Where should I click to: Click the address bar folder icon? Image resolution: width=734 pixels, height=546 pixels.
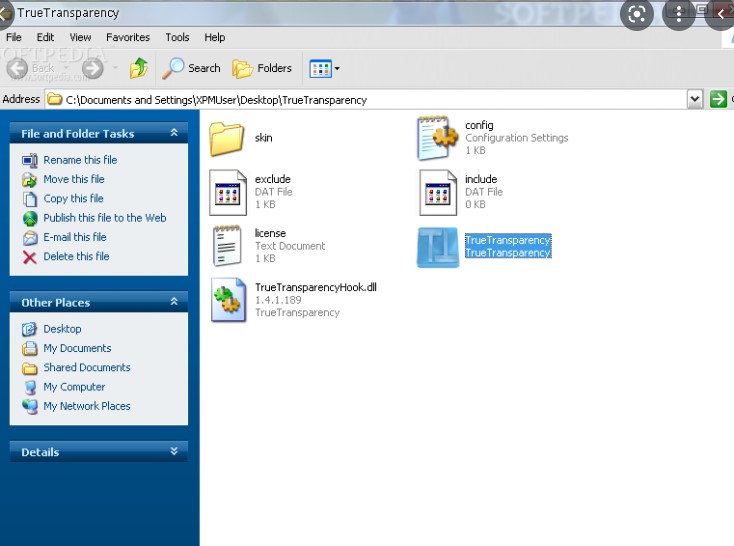click(55, 99)
